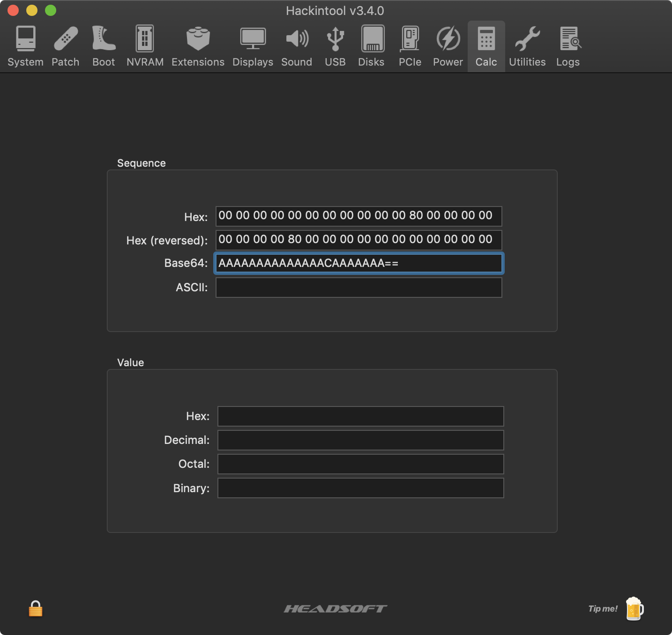Image resolution: width=672 pixels, height=635 pixels.
Task: Click the orange padlock icon
Action: [36, 609]
